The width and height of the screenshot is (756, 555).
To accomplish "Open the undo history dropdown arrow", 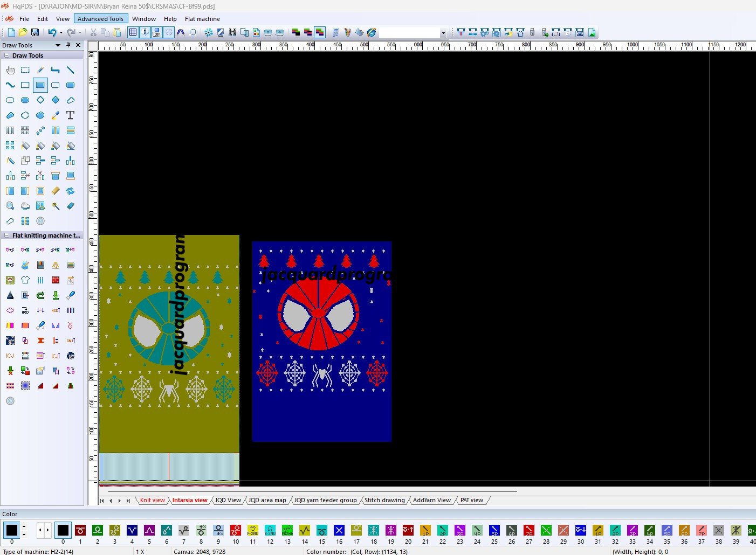I will (61, 32).
